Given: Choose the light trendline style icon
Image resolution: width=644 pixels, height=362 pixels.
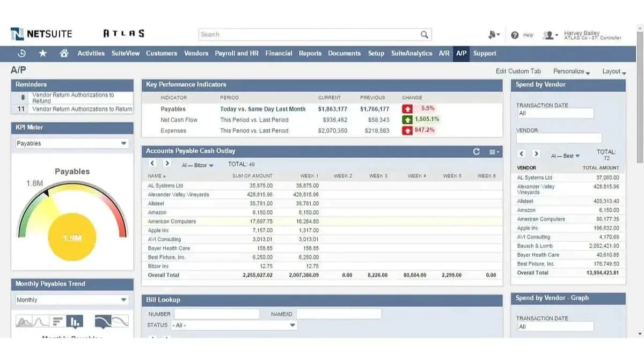Looking at the screenshot, I should (x=121, y=321).
